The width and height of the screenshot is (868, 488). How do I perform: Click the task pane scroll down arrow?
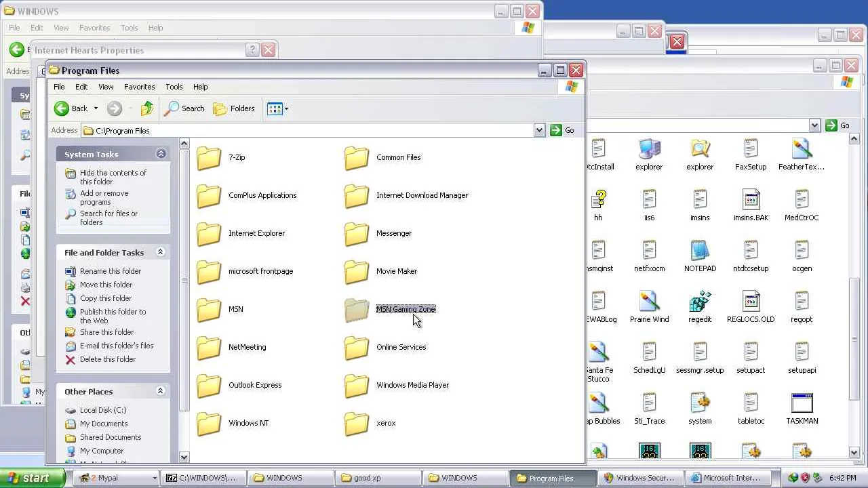coord(184,457)
